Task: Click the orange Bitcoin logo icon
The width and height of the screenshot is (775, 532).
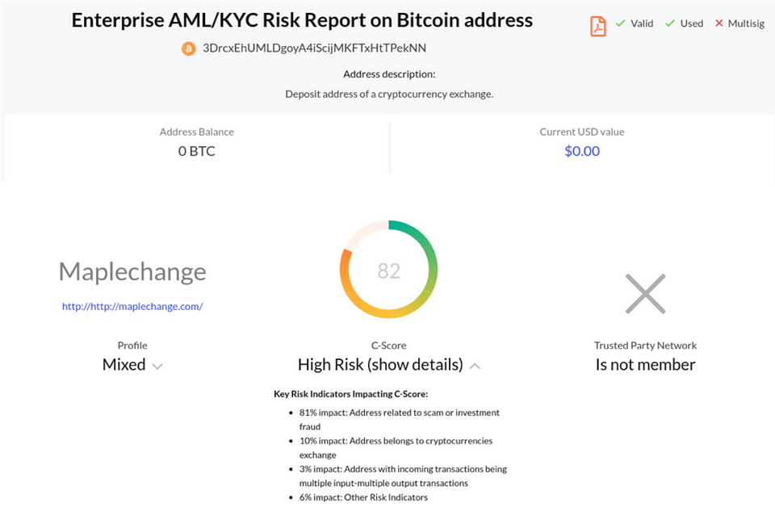Action: coord(188,48)
